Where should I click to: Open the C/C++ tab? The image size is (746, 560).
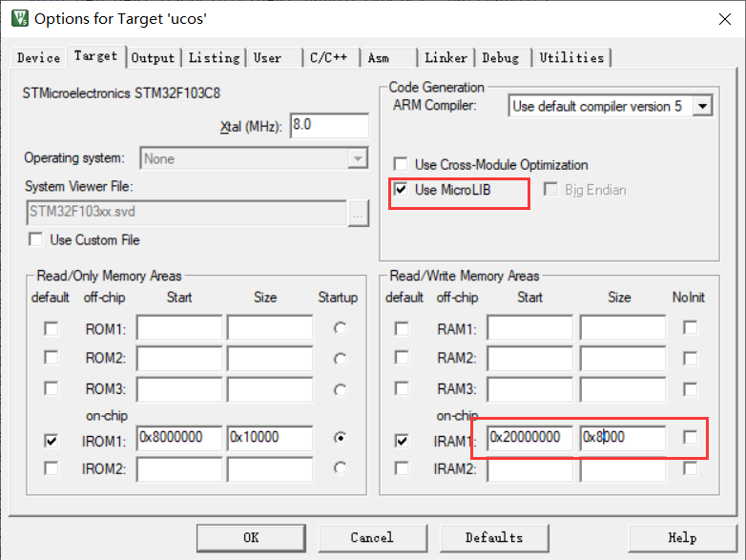[331, 58]
